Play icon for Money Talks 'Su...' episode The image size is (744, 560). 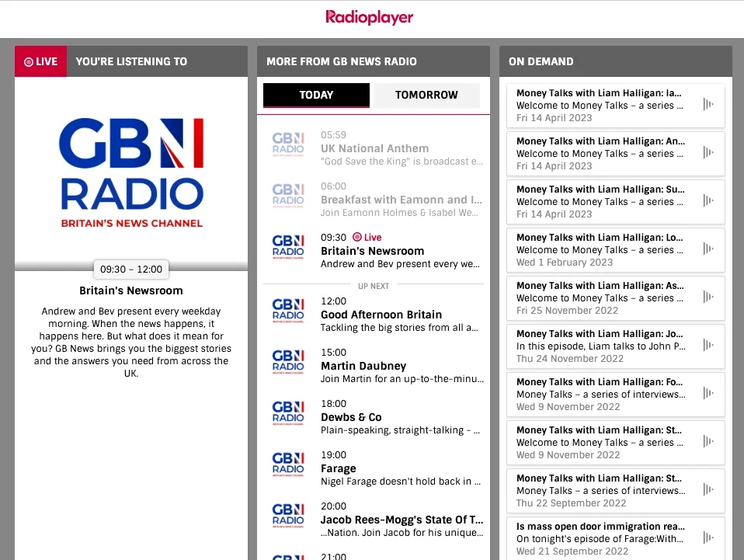point(708,200)
